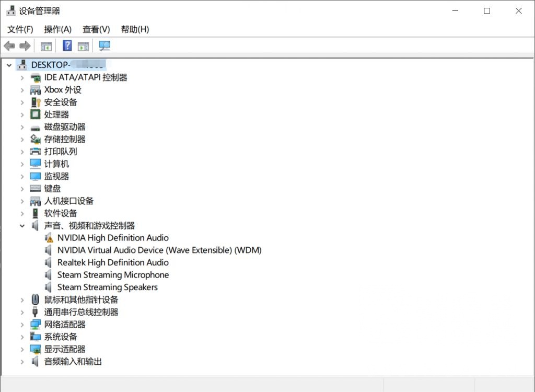This screenshot has width=535, height=392.
Task: Click the Device Manager icon in title bar
Action: tap(11, 10)
